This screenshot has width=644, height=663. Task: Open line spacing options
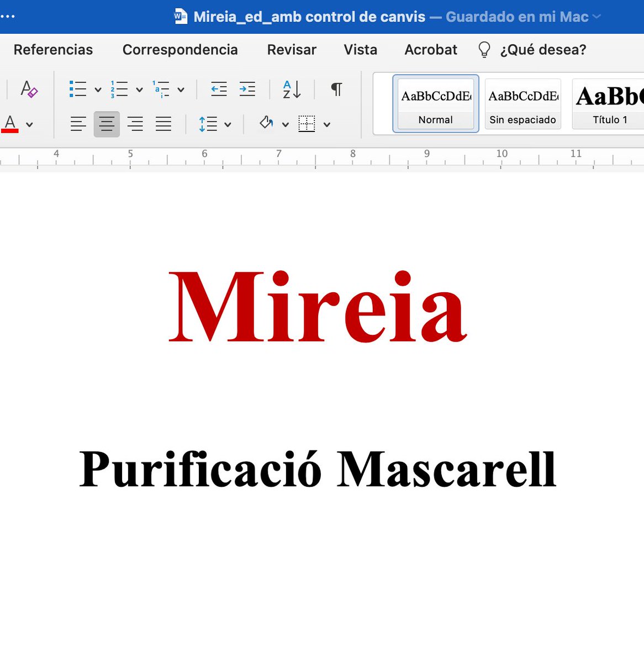(208, 124)
